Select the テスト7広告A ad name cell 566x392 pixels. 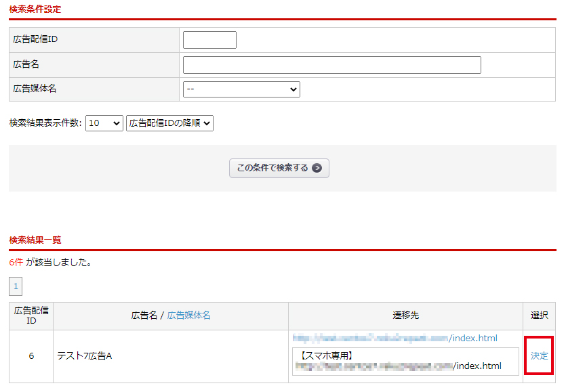[171, 356]
